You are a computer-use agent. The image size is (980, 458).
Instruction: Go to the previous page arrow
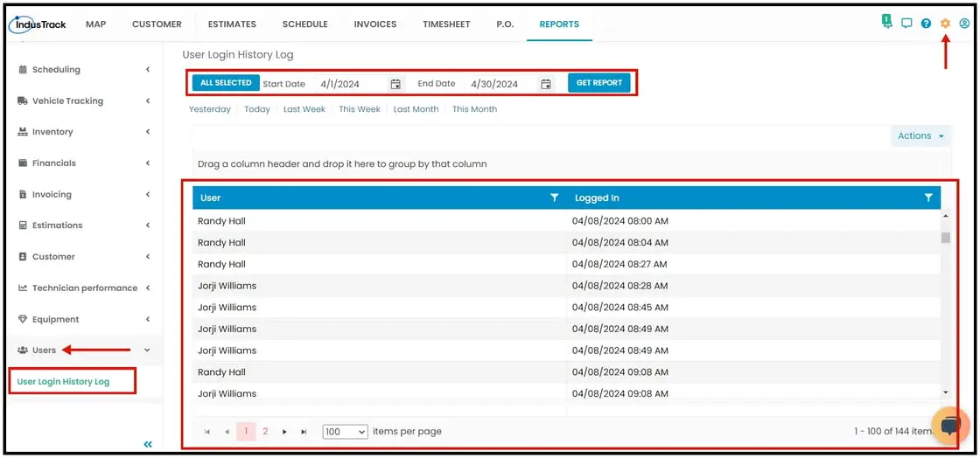tap(227, 432)
